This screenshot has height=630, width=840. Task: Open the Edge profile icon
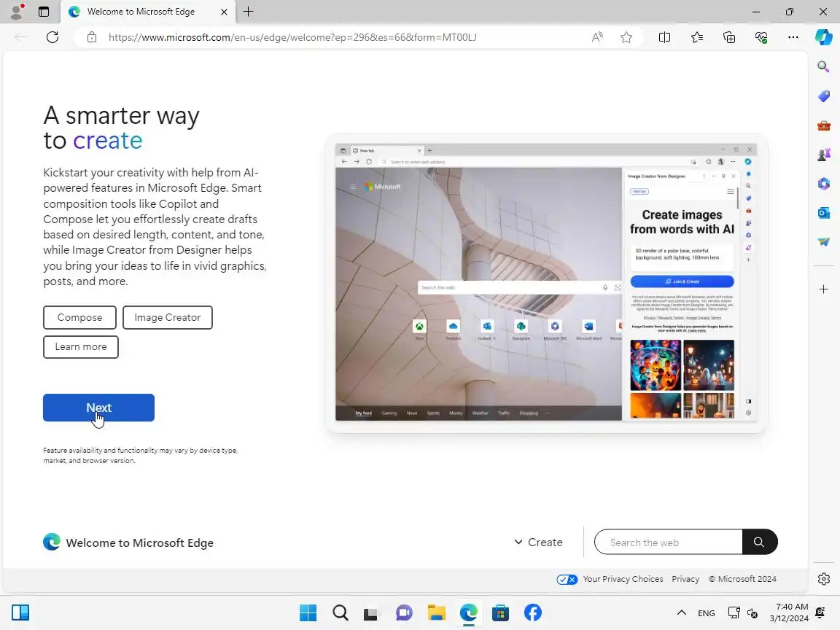click(17, 11)
